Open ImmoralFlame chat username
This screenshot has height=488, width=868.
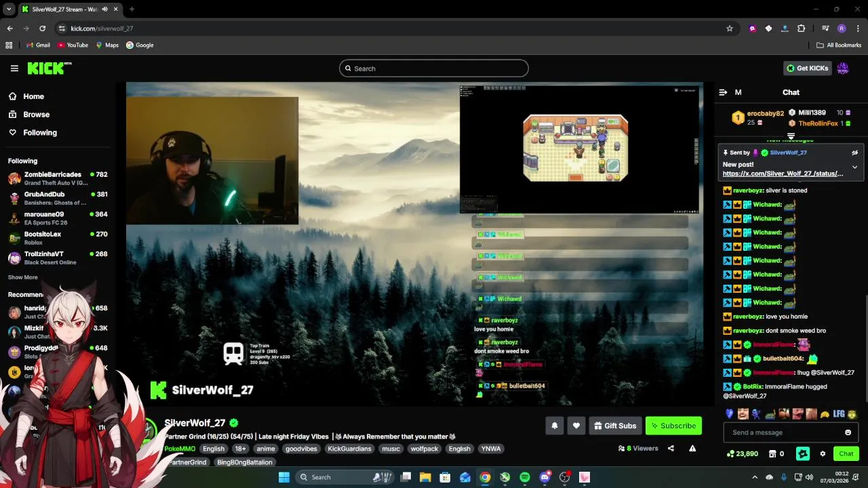(773, 345)
